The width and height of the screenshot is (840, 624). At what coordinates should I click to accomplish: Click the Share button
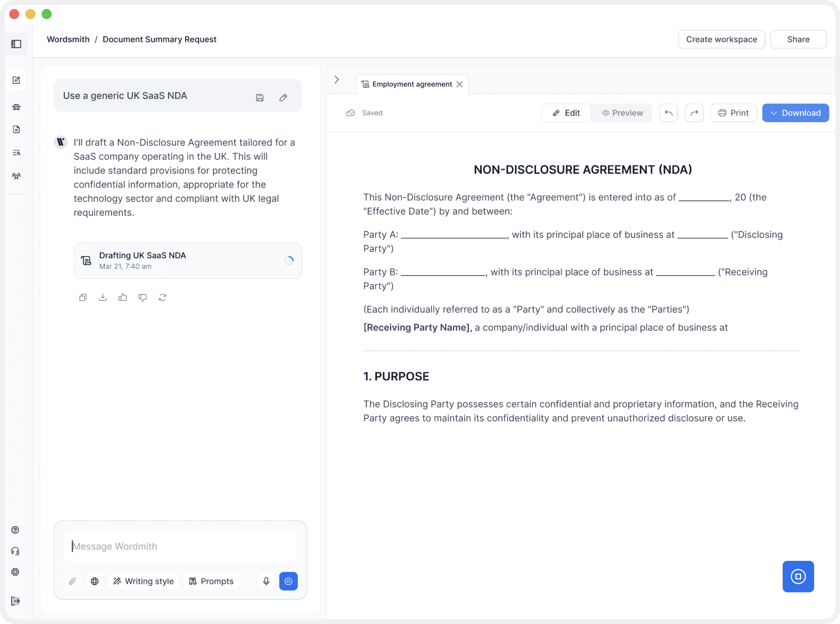click(x=798, y=40)
